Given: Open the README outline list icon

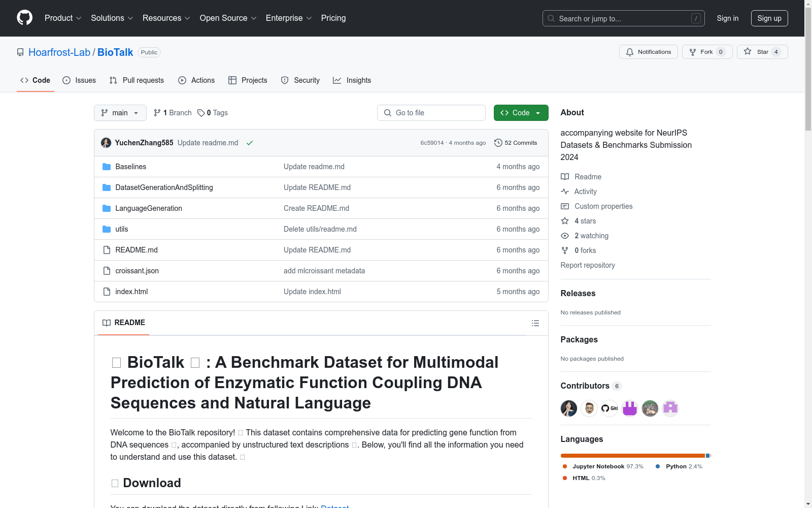Looking at the screenshot, I should (x=535, y=323).
